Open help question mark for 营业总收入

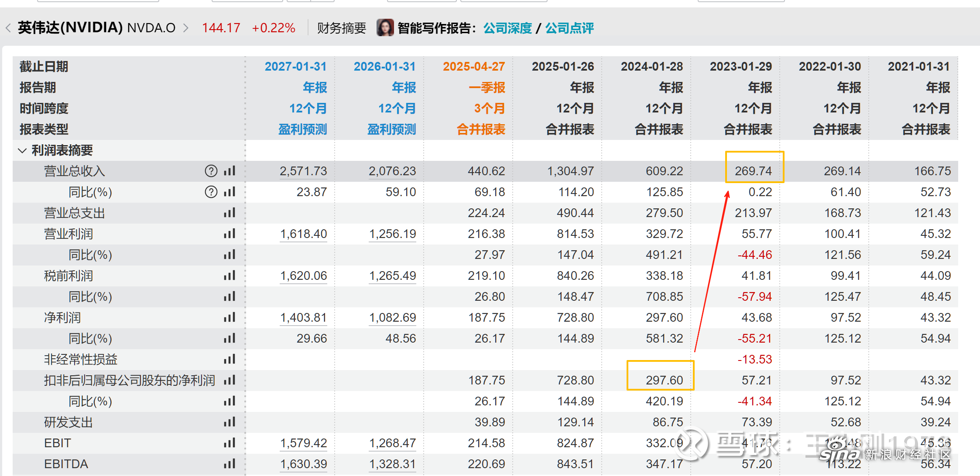(211, 171)
